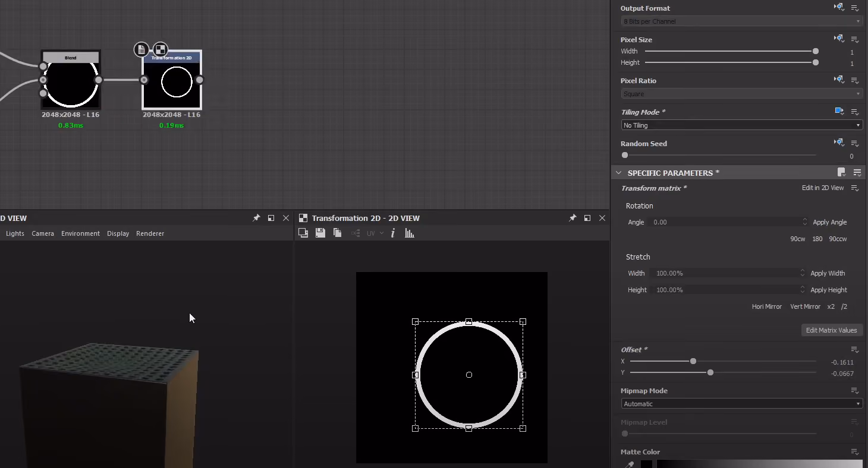
Task: Pin the 3D view panel
Action: pyautogui.click(x=256, y=218)
